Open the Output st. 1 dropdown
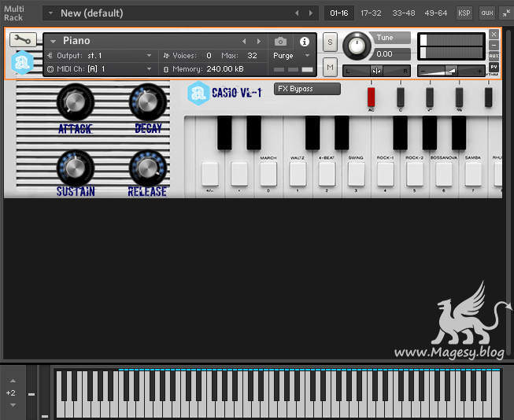The height and width of the screenshot is (420, 514). pyautogui.click(x=149, y=56)
